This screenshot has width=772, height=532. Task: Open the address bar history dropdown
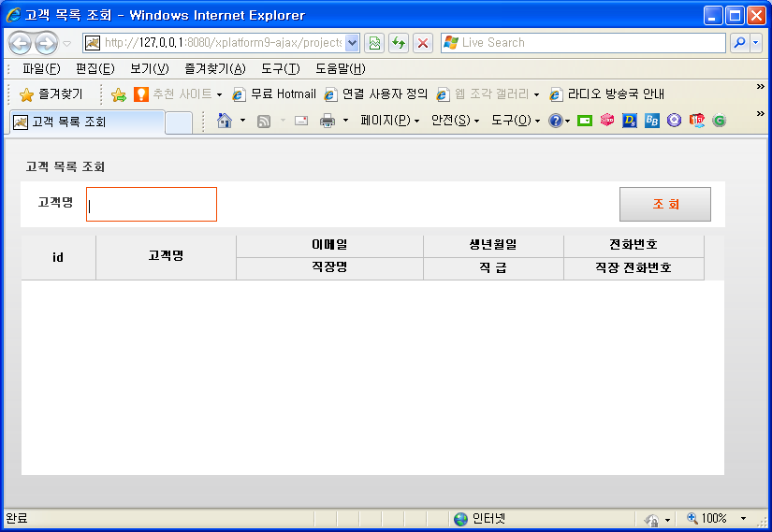point(353,43)
